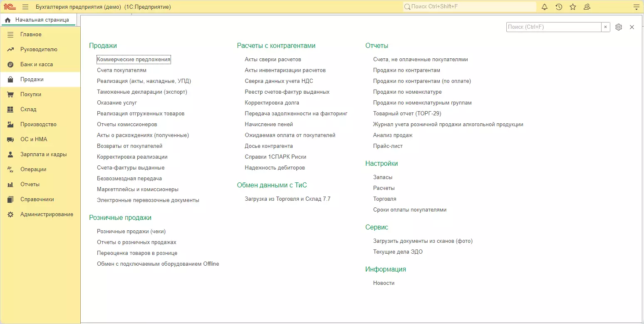Viewport: 644px width, 324px height.
Task: Open the service menu dropdown in title bar
Action: (636, 7)
